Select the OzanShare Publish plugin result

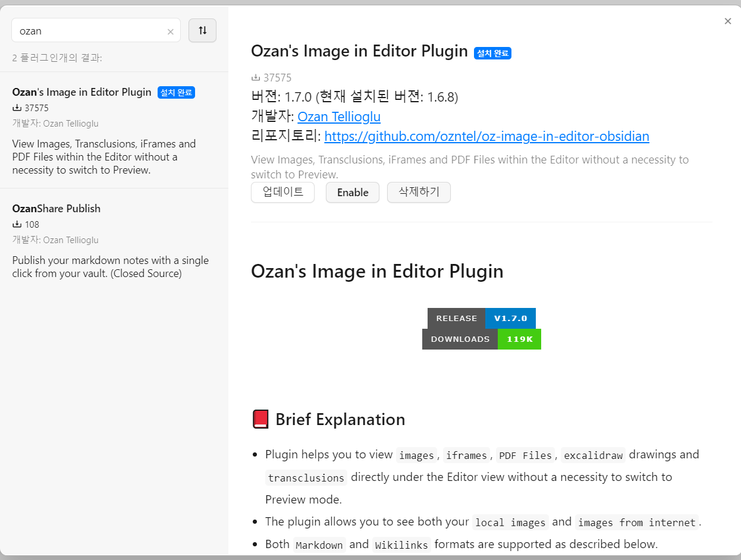pyautogui.click(x=114, y=240)
